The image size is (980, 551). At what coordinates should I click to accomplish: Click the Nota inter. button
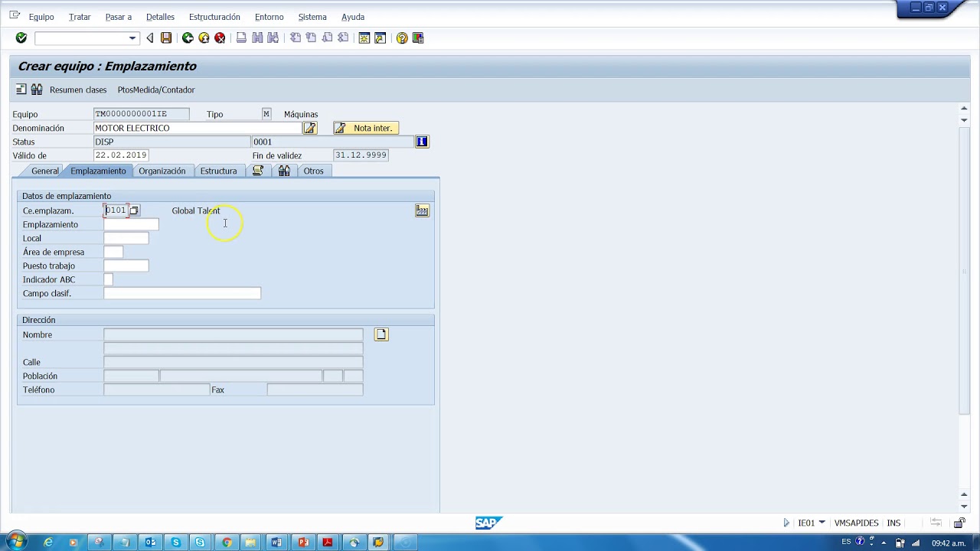(366, 128)
